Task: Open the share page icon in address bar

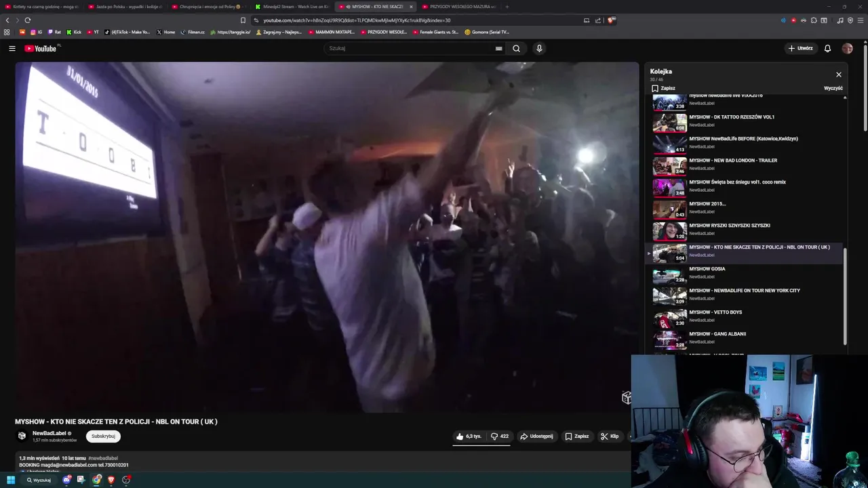Action: 598,20
